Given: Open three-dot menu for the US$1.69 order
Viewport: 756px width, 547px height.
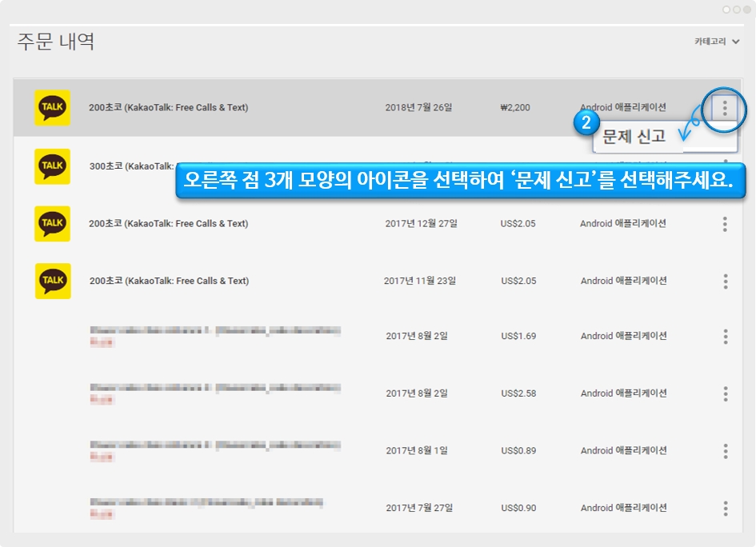Looking at the screenshot, I should [725, 337].
